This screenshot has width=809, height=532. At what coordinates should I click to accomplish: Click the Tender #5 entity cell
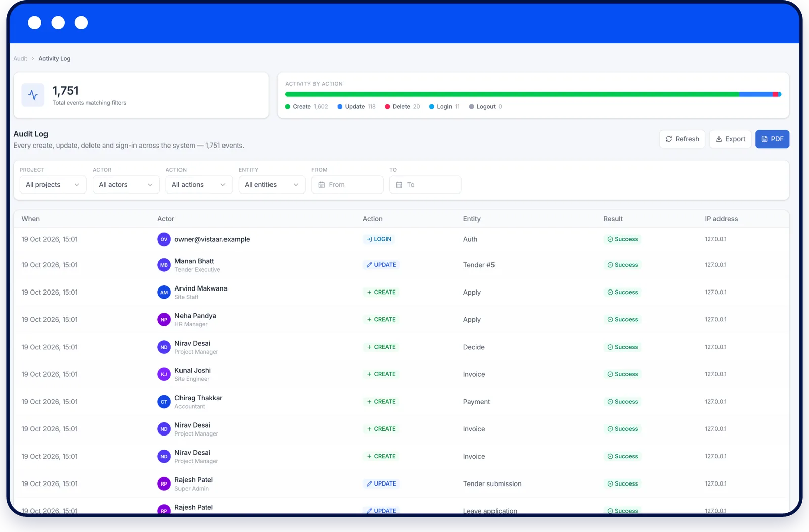click(479, 265)
